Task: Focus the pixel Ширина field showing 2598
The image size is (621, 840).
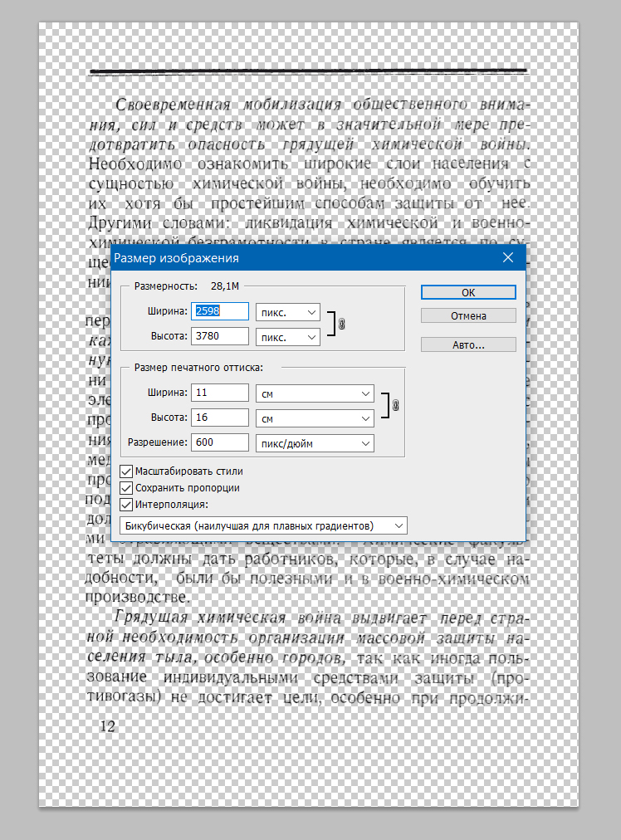Action: [220, 311]
